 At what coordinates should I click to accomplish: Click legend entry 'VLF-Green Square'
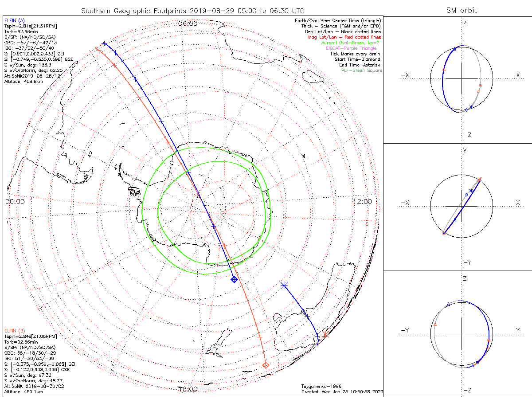tap(361, 70)
